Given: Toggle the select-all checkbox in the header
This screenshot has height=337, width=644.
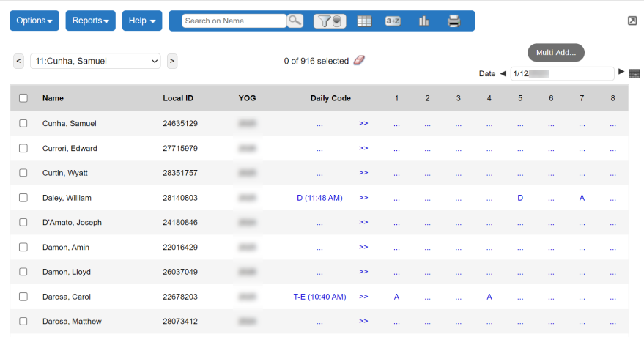Looking at the screenshot, I should (23, 98).
